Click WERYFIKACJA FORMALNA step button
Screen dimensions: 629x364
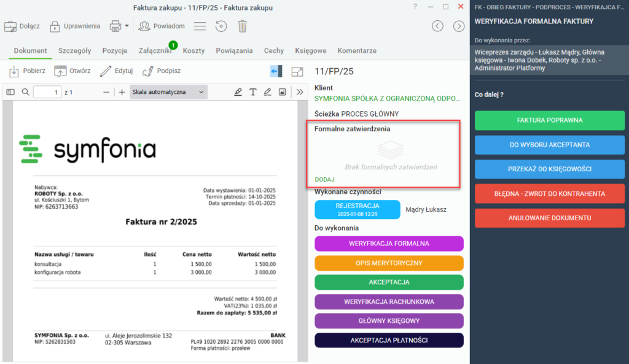(389, 243)
